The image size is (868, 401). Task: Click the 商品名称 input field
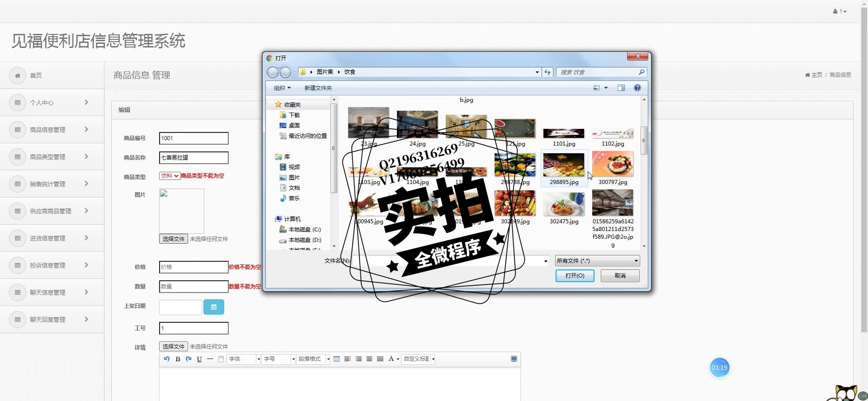193,158
